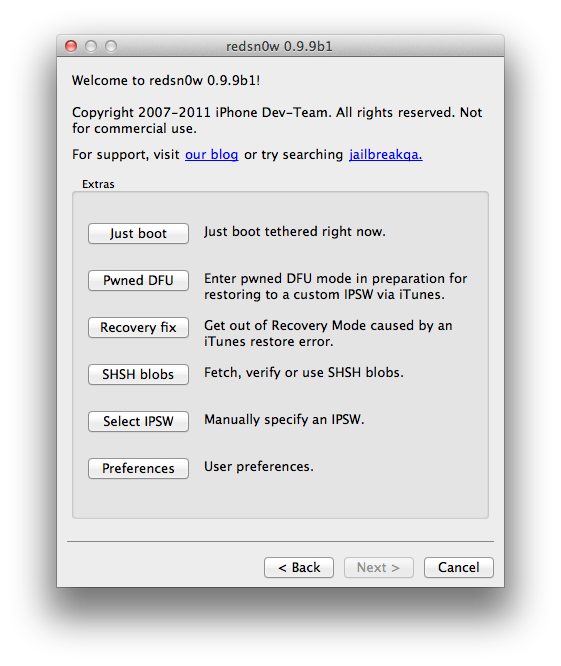Visit the 'our blog' link
Viewport: 561px width, 666px height.
pos(211,155)
